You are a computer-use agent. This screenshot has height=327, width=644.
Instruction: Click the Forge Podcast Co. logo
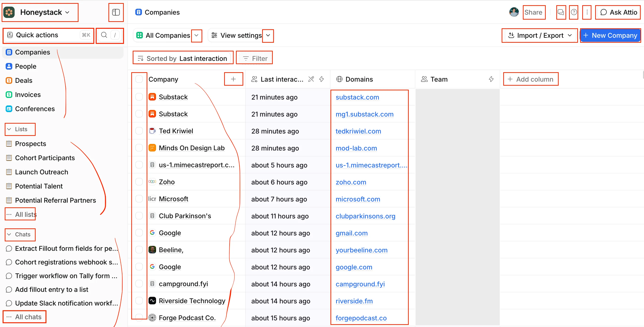coord(152,318)
